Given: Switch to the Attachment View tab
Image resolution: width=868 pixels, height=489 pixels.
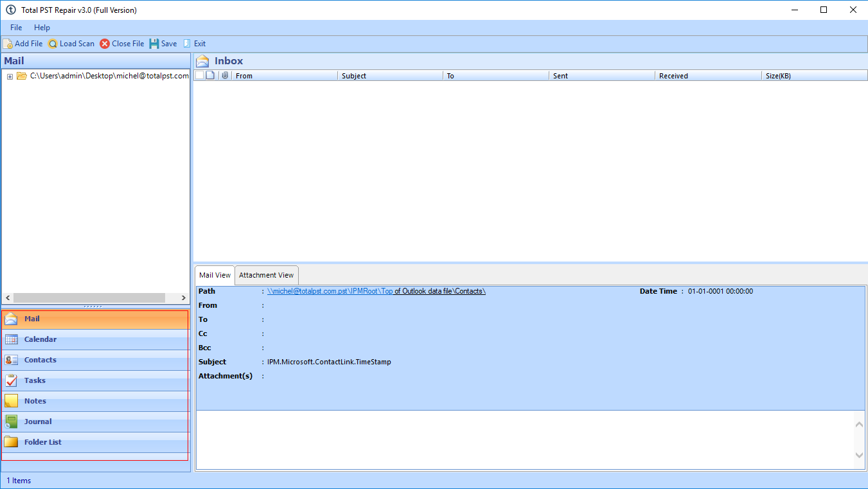Looking at the screenshot, I should pyautogui.click(x=266, y=275).
